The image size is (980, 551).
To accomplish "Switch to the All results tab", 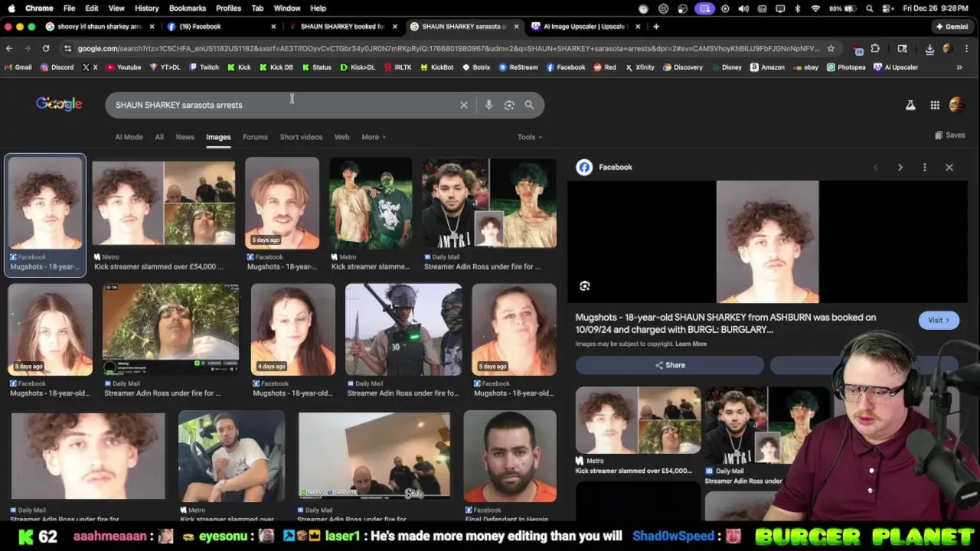I will pos(159,137).
